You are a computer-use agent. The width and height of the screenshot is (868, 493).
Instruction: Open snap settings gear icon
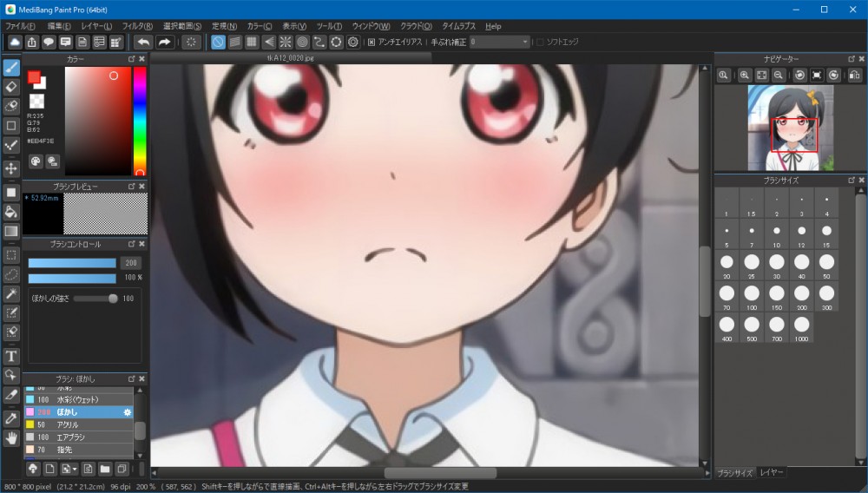353,42
